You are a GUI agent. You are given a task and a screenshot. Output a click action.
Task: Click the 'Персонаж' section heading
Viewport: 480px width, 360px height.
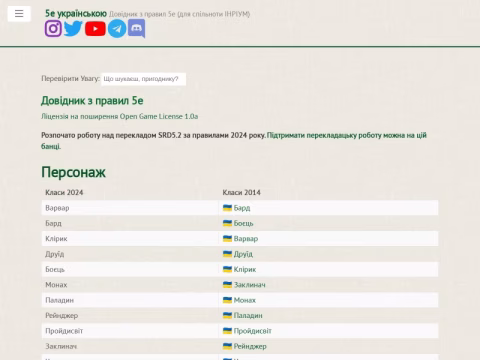[73, 172]
